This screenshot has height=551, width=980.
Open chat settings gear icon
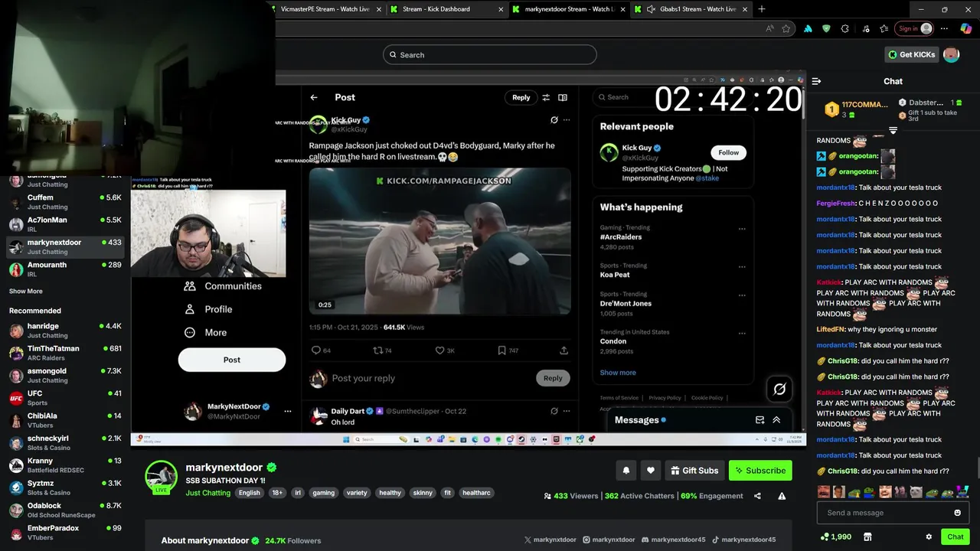click(929, 536)
